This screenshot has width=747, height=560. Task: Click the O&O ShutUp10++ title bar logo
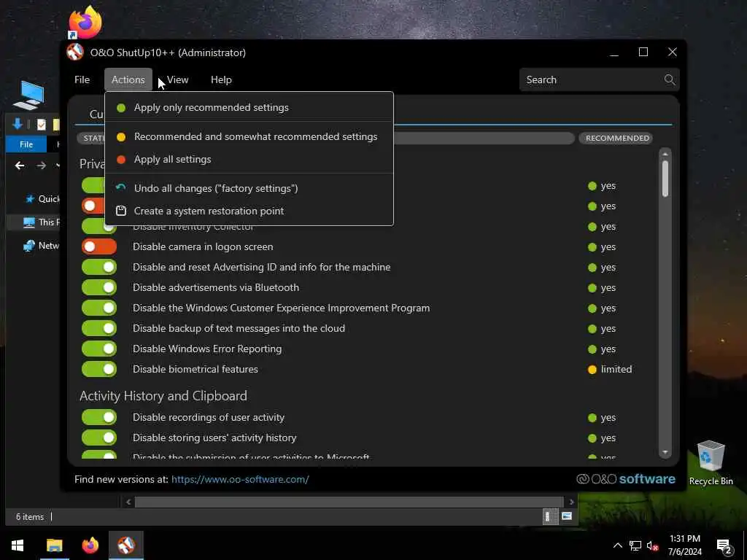click(x=75, y=52)
